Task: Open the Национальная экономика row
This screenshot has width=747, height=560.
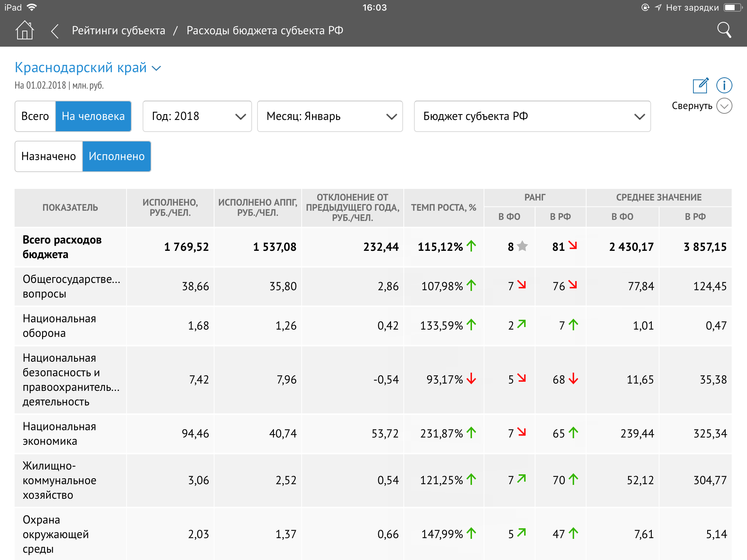Action: (59, 434)
